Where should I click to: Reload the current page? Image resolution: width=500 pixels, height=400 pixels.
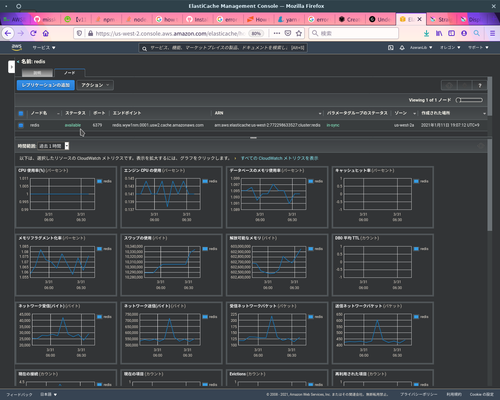pyautogui.click(x=33, y=33)
